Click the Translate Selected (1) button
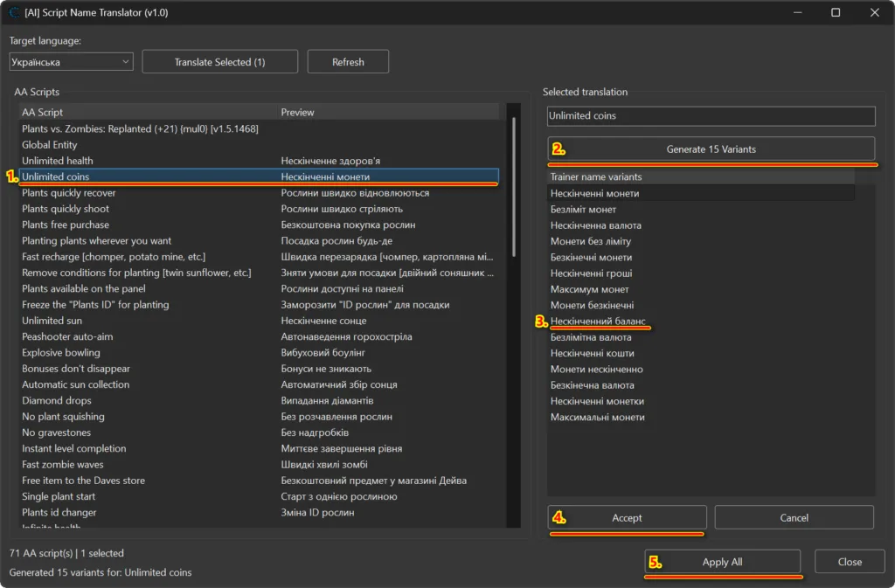Image resolution: width=895 pixels, height=588 pixels. (219, 61)
